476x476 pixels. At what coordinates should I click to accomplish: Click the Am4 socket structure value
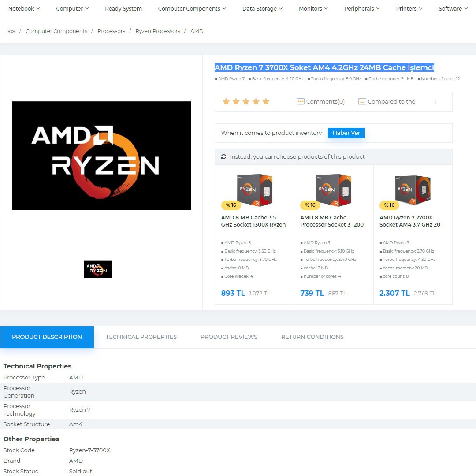click(76, 424)
